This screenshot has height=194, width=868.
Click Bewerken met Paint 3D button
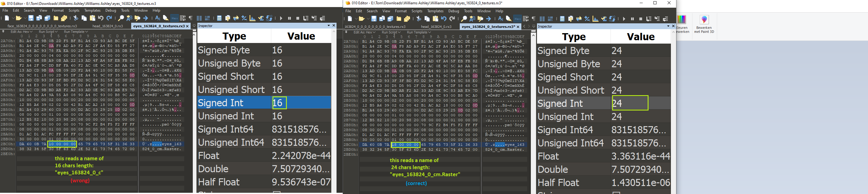[x=704, y=24]
